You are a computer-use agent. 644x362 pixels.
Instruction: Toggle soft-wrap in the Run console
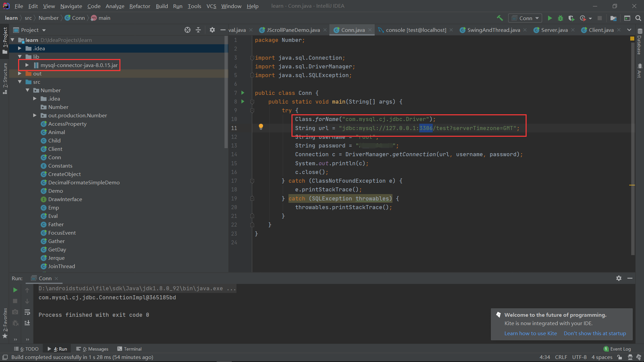click(x=27, y=312)
